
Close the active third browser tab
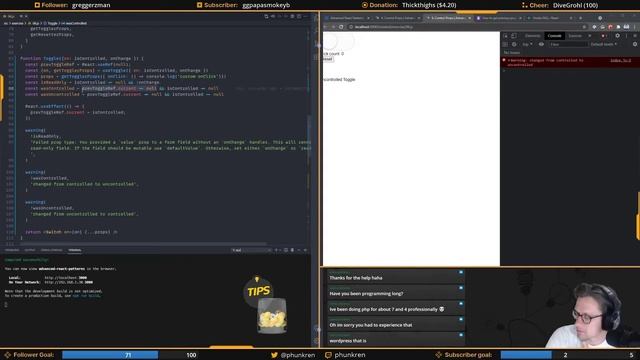tap(469, 18)
